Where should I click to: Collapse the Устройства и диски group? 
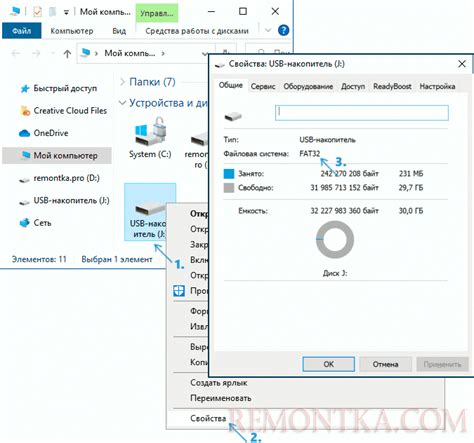click(122, 103)
